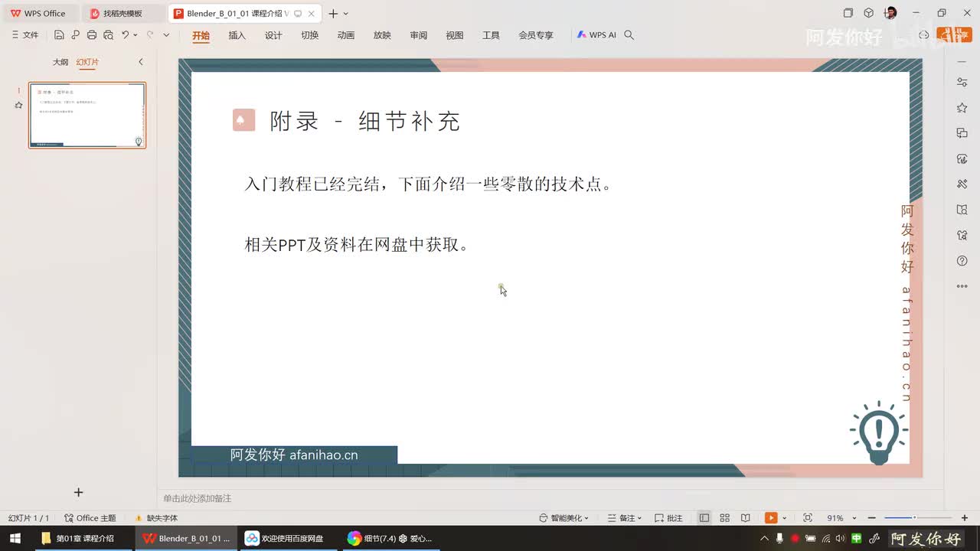
Task: Switch to the 动画 ribbon tab
Action: click(346, 35)
